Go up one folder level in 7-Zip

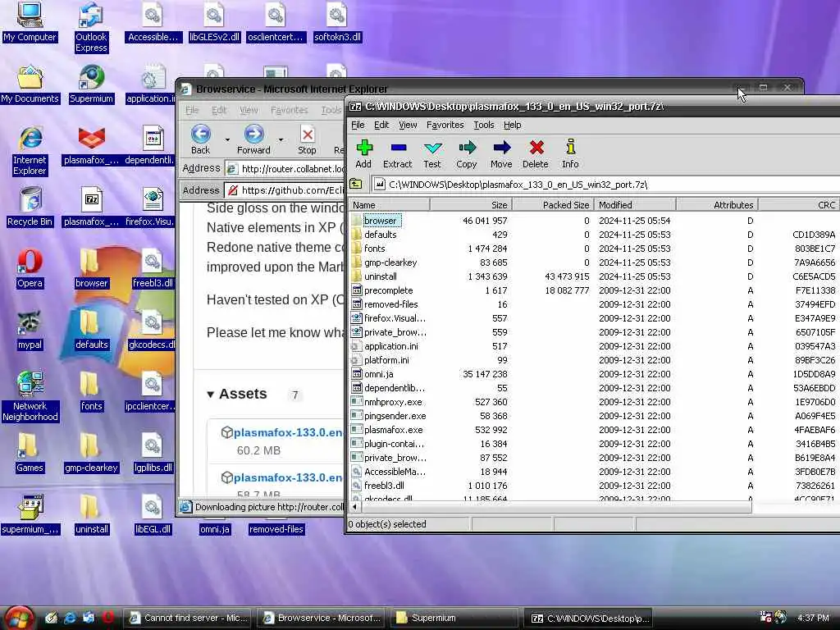tap(356, 185)
